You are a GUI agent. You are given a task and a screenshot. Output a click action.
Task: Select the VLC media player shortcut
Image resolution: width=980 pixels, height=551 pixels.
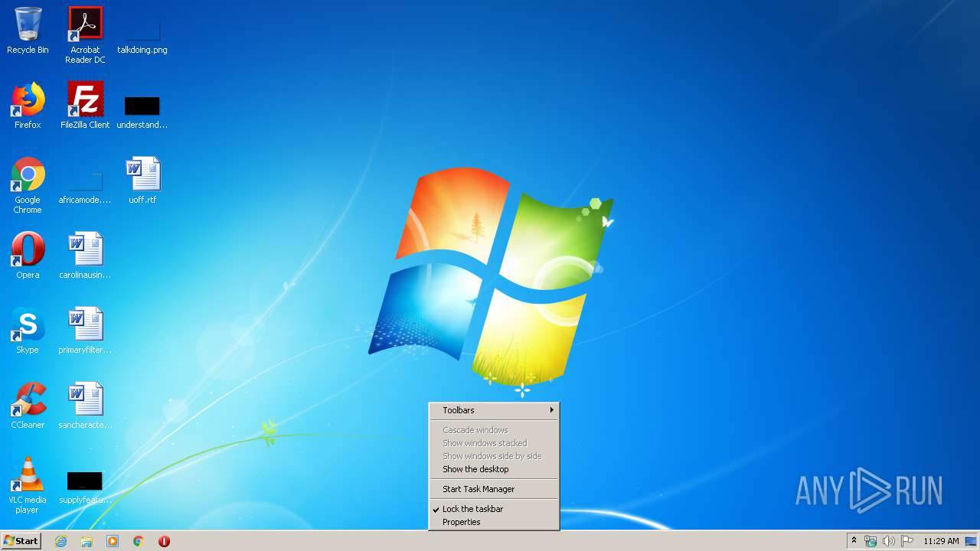28,485
